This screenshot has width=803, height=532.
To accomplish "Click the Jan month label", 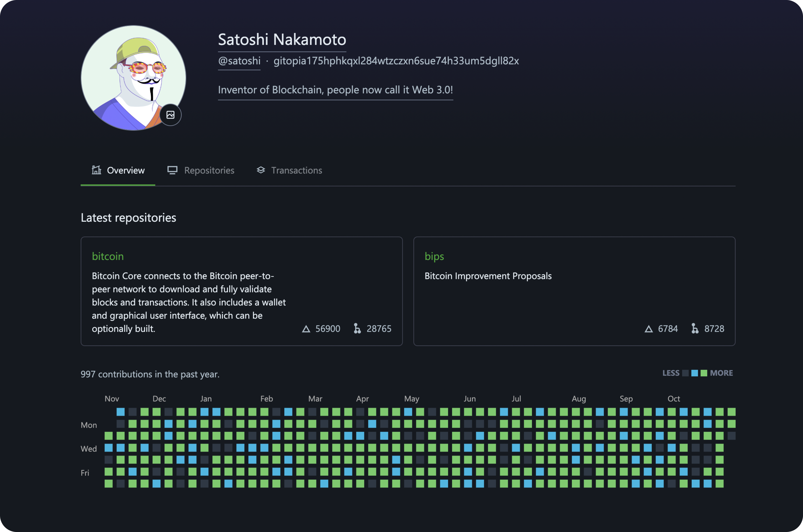I will pyautogui.click(x=206, y=399).
